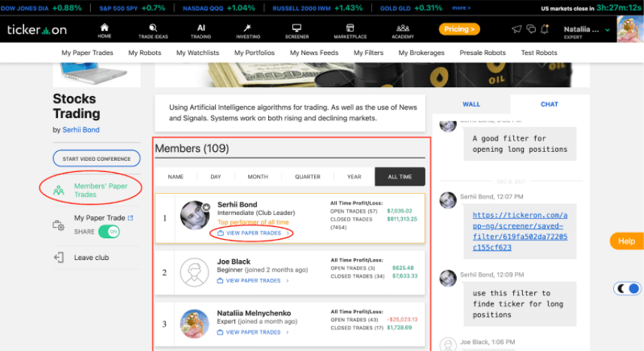Open My Filters menu item
Image resolution: width=644 pixels, height=351 pixels.
tap(368, 53)
